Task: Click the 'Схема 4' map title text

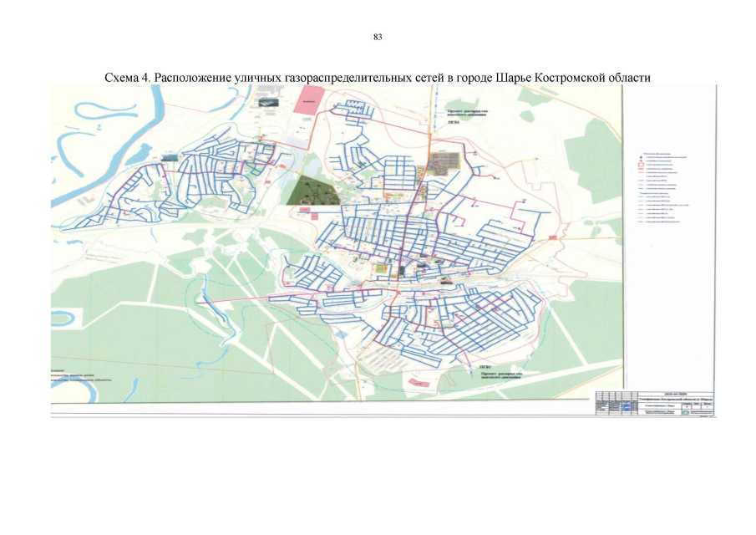Action: tap(377, 76)
